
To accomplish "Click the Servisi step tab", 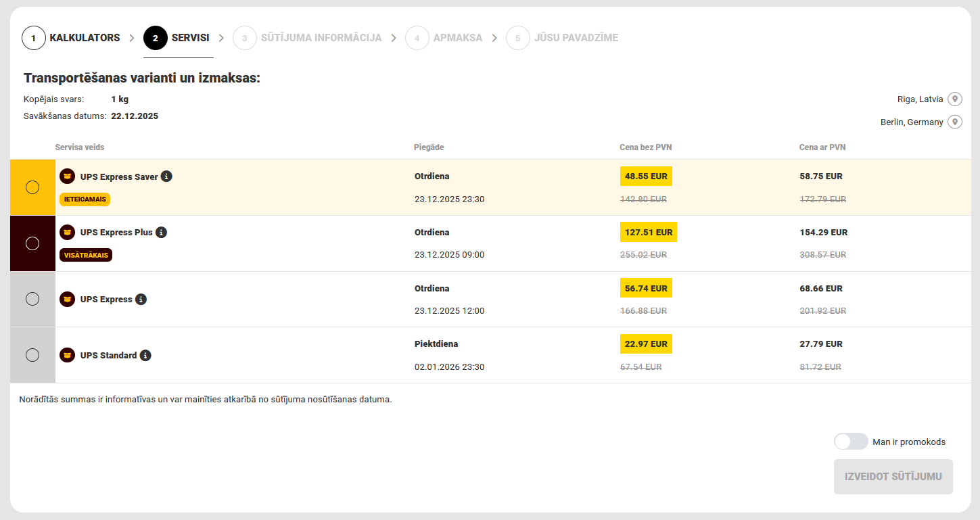I will click(x=177, y=38).
